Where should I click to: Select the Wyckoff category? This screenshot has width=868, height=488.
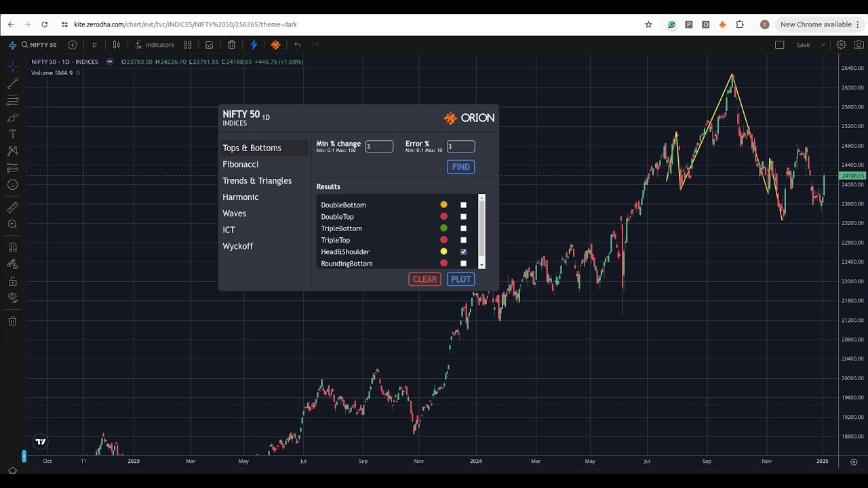(264, 246)
